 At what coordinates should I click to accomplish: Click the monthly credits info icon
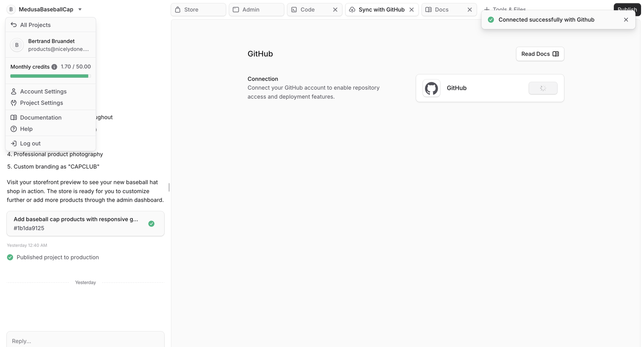pyautogui.click(x=54, y=67)
